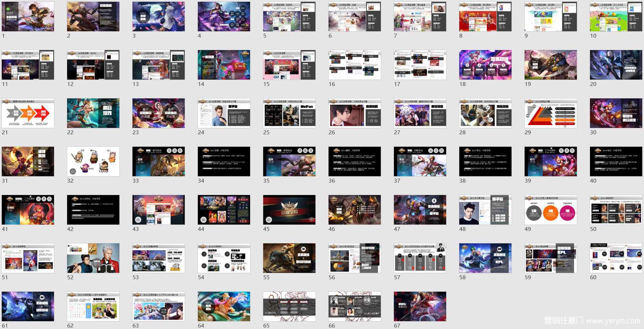Select slide 16 thumbnail
The image size is (644, 329).
(x=355, y=65)
